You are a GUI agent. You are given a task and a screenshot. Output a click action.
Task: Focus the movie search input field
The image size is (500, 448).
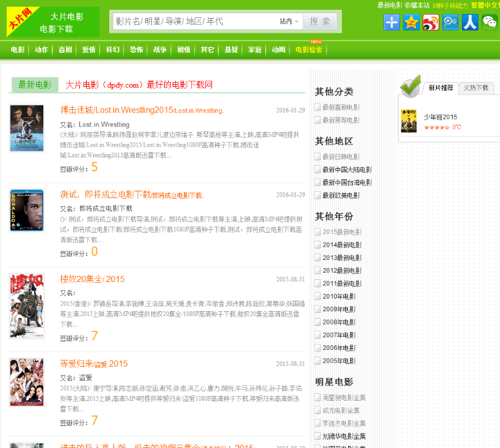193,21
